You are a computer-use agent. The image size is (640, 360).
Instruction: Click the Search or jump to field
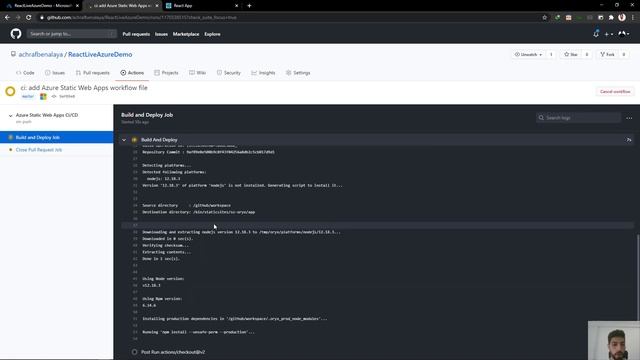[71, 34]
